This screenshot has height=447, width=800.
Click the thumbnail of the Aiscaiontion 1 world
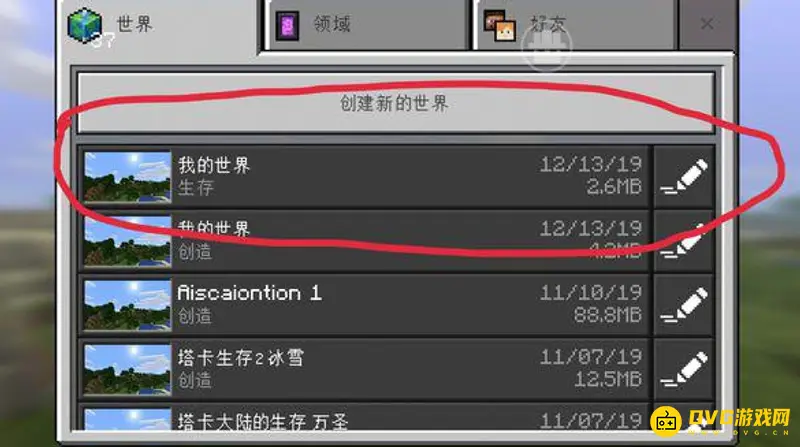click(128, 305)
